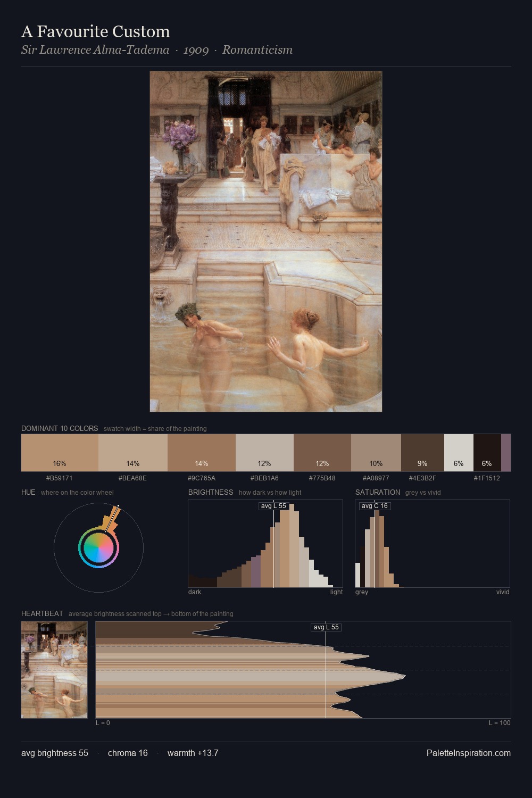Click the #B59171 color swatch showing 16%
The width and height of the screenshot is (532, 798).
[x=60, y=453]
